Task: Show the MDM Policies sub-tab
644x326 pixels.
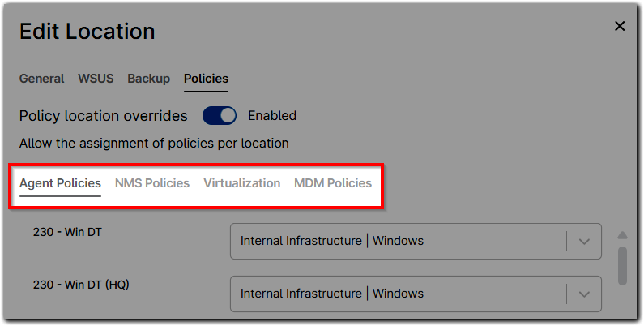Action: point(333,183)
